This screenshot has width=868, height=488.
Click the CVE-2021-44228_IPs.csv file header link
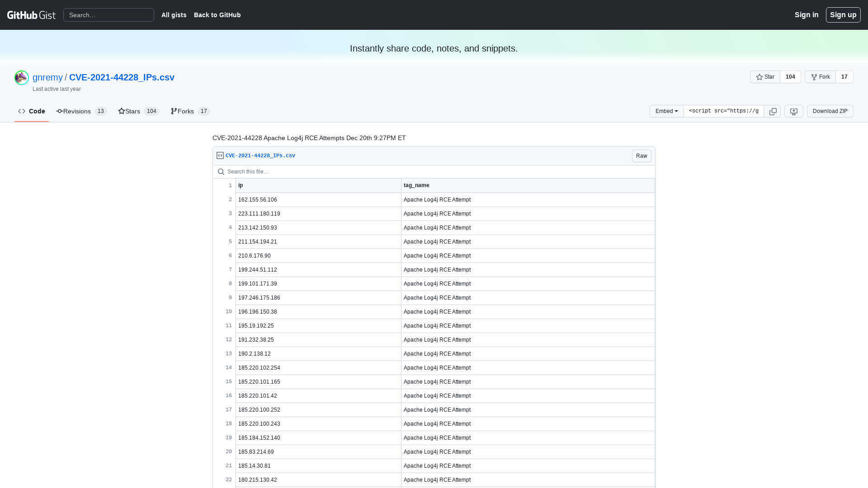pos(260,155)
